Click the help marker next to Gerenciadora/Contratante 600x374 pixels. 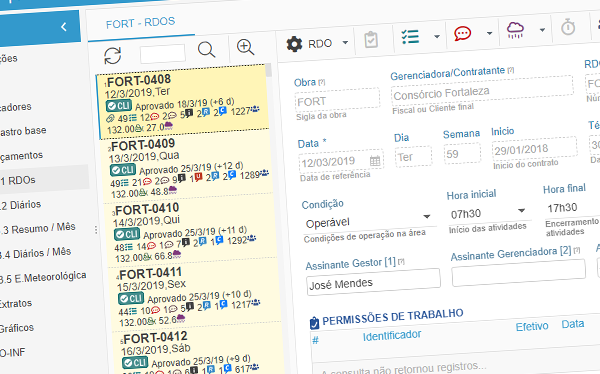[x=510, y=70]
